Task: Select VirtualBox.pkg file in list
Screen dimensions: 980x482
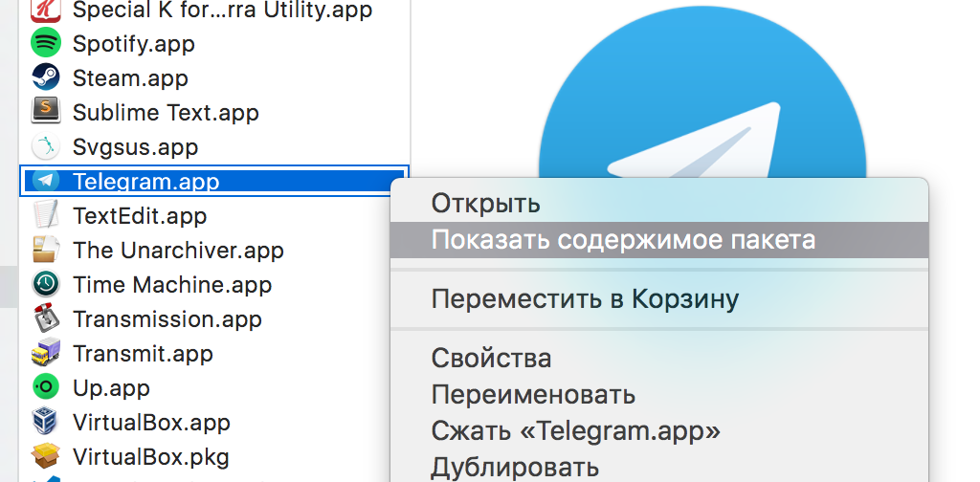Action: coord(150,456)
